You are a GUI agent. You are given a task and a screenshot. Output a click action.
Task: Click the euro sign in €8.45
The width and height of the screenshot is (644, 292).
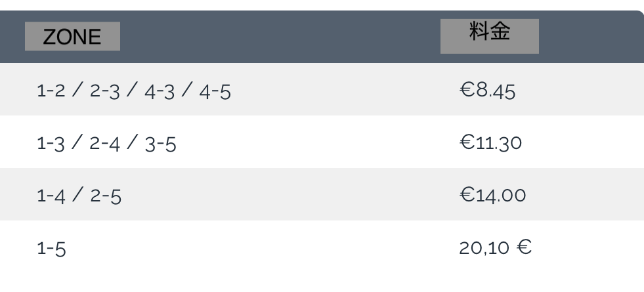click(467, 89)
